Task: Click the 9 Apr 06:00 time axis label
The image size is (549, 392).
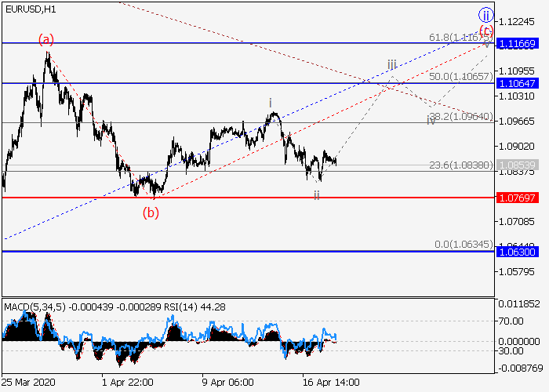Action: click(x=227, y=383)
